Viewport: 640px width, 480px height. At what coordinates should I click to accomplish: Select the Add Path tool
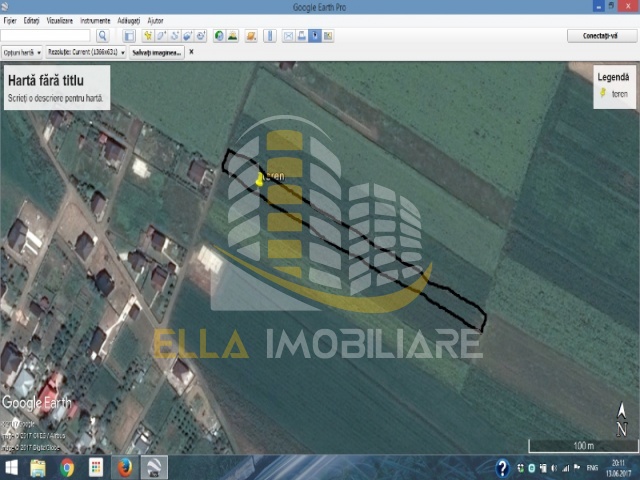[174, 36]
